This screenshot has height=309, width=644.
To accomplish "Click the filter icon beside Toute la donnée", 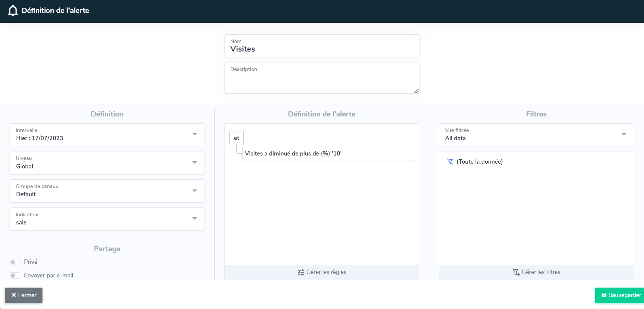I will (450, 162).
